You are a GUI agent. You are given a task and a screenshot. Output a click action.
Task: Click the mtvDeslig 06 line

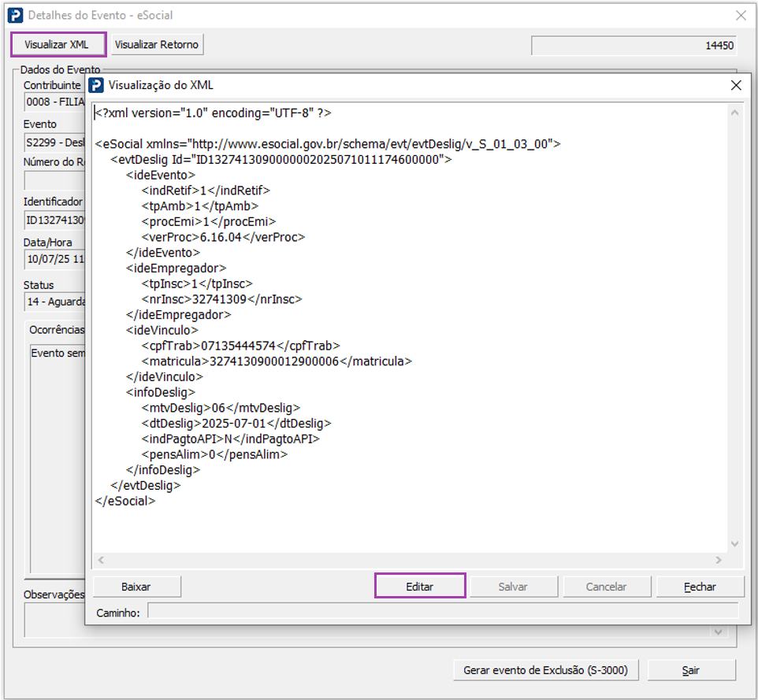pyautogui.click(x=221, y=408)
